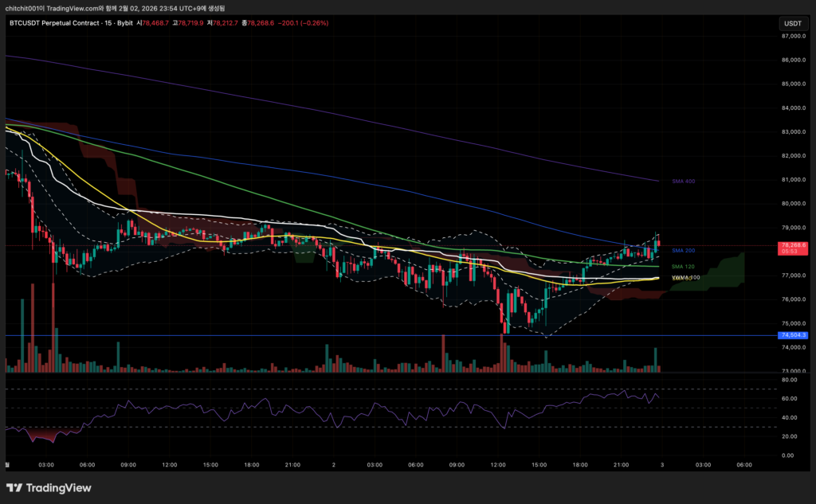This screenshot has height=504, width=816.
Task: Click the latest candlestick on the chart
Action: (659, 242)
